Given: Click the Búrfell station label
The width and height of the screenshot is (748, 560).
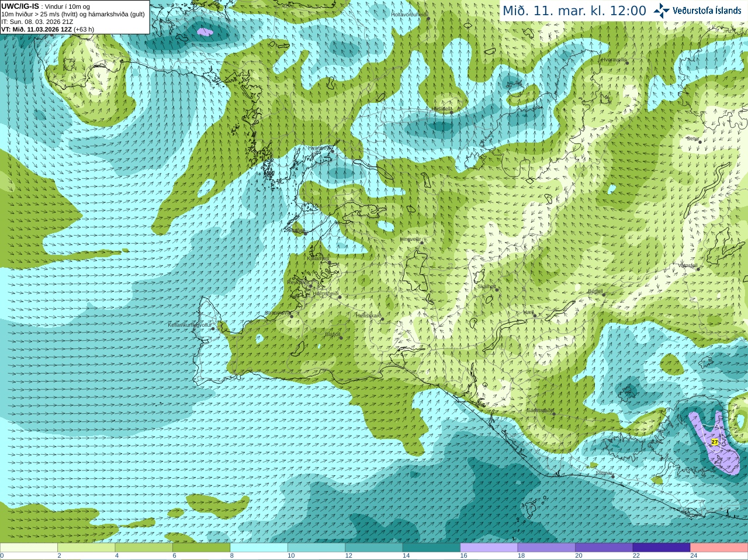Looking at the screenshot, I should coord(595,291).
